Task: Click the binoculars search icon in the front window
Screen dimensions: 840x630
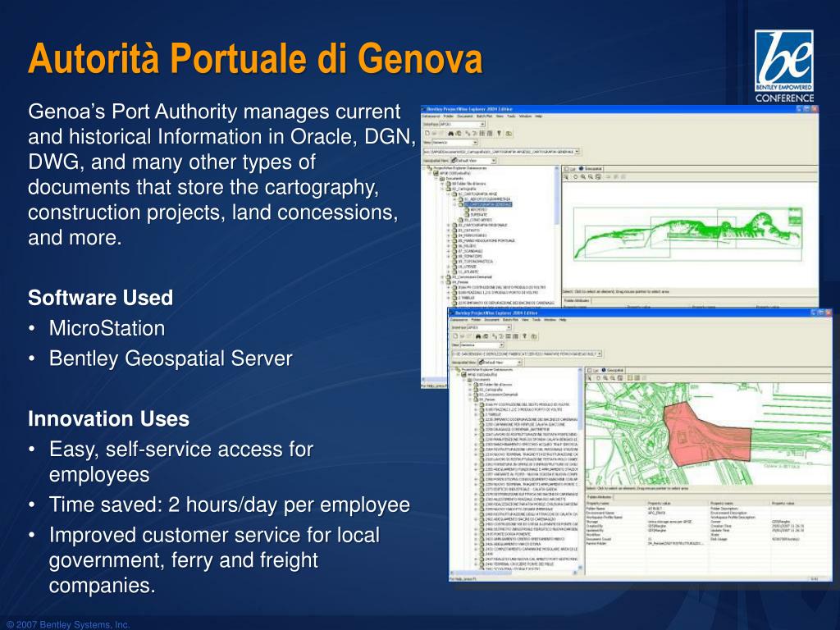Action: pos(478,336)
